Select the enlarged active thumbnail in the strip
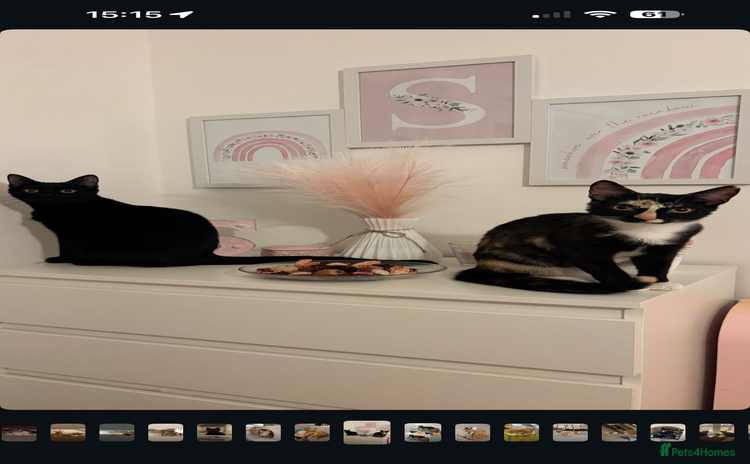 point(367,432)
